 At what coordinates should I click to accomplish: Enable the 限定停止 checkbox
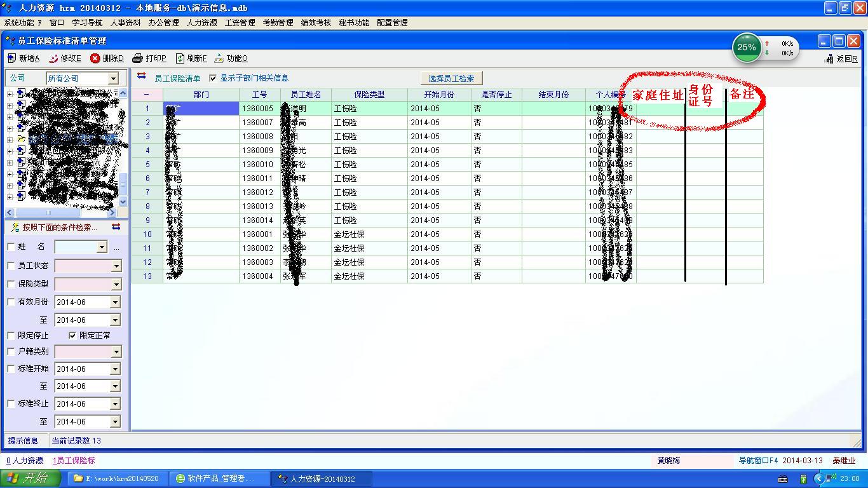pos(11,335)
